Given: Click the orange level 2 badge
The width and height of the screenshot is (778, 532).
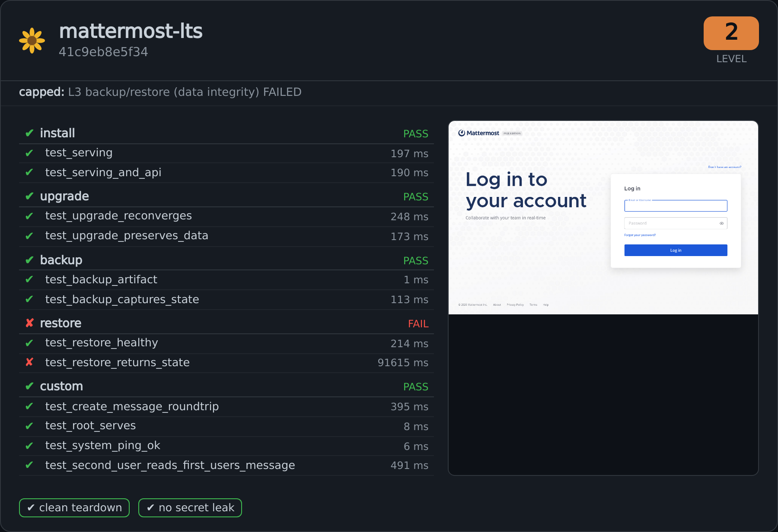Looking at the screenshot, I should coord(731,33).
